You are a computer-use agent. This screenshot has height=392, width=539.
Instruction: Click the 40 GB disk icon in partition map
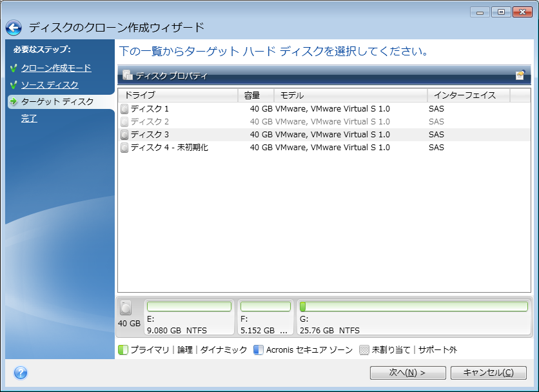126,308
